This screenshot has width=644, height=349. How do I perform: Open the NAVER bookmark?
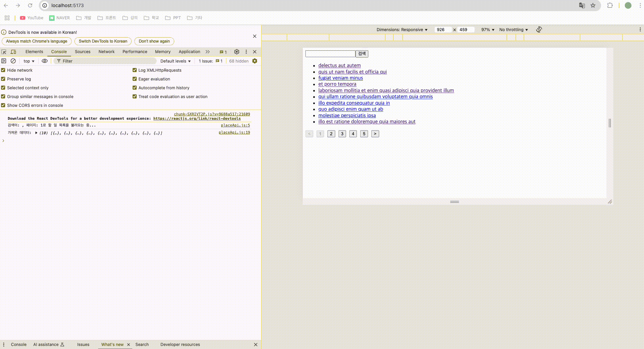click(60, 18)
